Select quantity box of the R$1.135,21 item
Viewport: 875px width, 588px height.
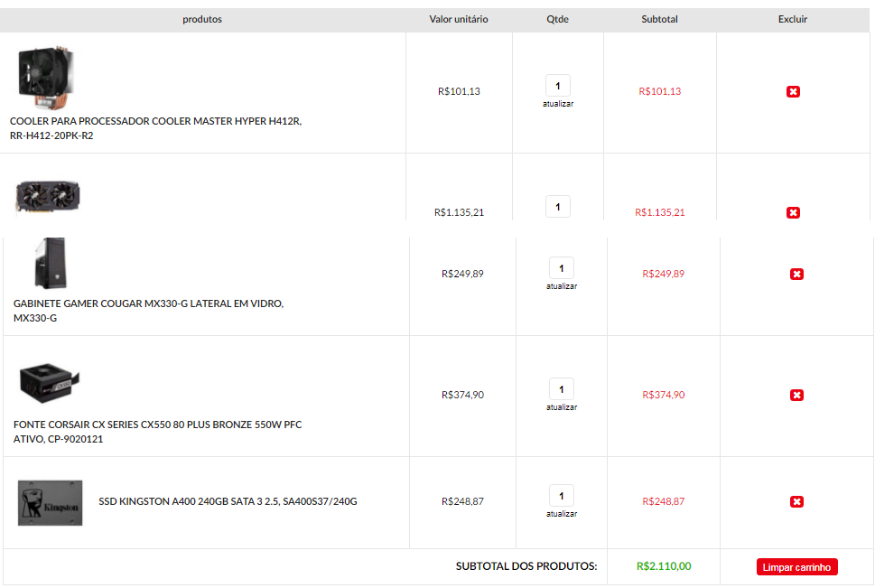pos(557,207)
